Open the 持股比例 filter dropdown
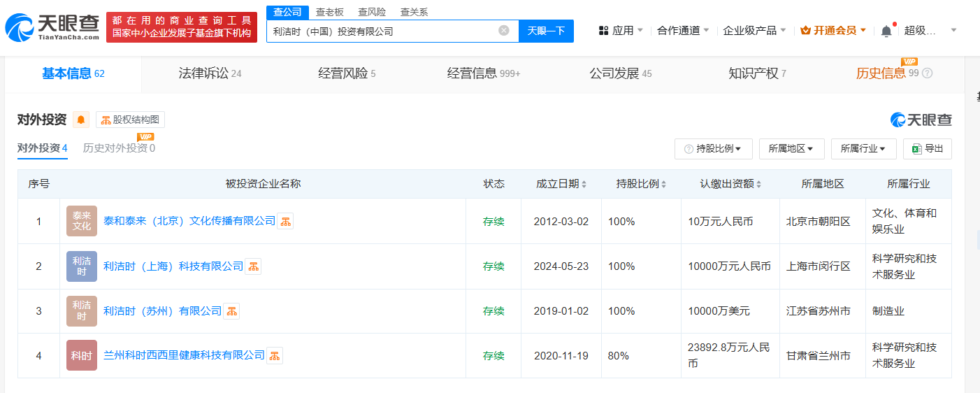Image resolution: width=980 pixels, height=393 pixels. [x=713, y=149]
